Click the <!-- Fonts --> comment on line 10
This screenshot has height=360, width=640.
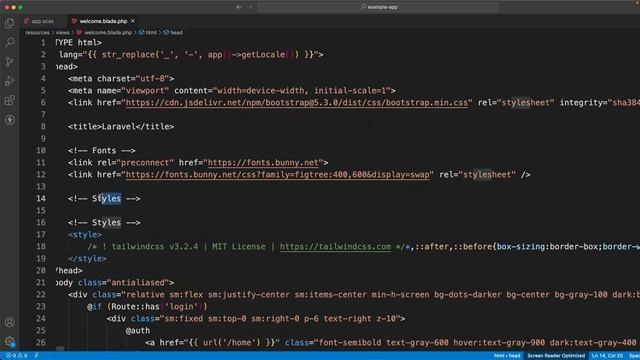point(102,151)
